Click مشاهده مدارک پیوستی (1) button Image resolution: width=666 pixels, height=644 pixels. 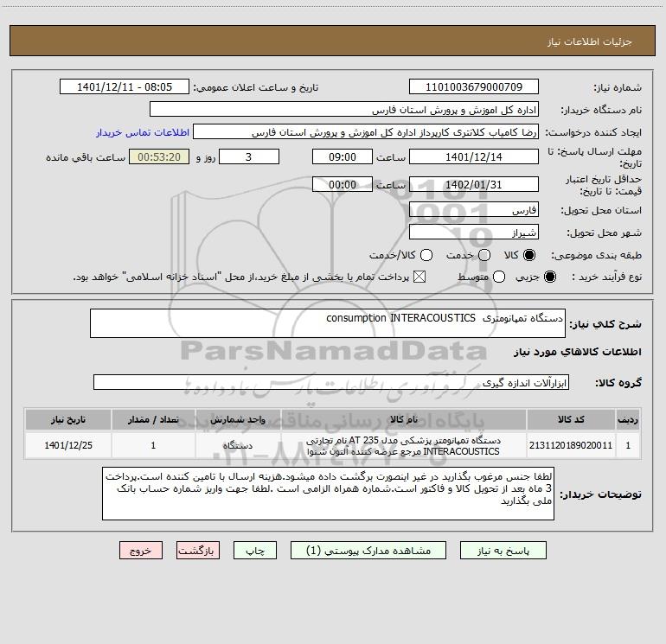(x=368, y=551)
